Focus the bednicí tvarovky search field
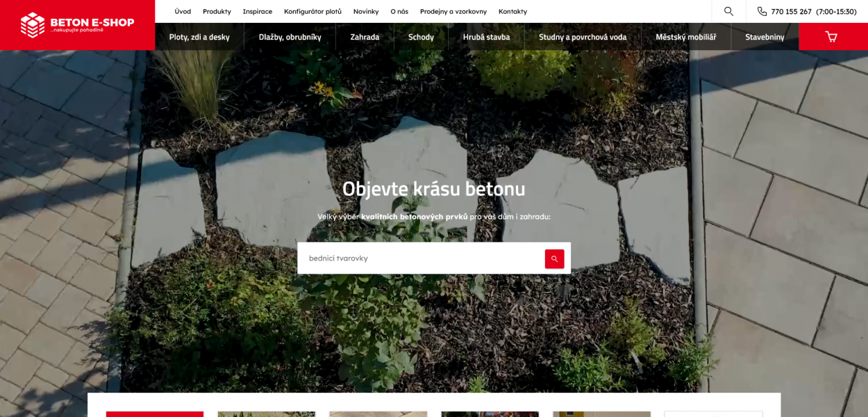Viewport: 868px width, 417px height. point(421,258)
